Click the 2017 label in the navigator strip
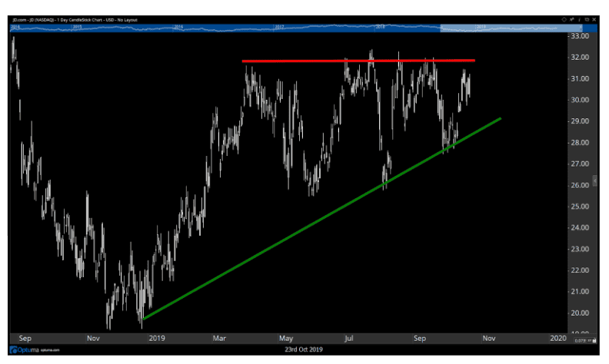The height and width of the screenshot is (364, 609). (x=279, y=27)
